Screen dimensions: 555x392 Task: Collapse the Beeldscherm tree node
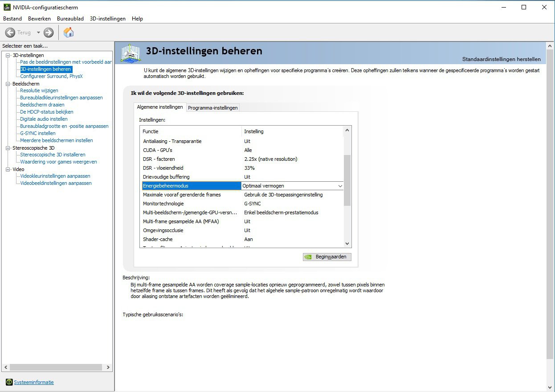tap(8, 84)
